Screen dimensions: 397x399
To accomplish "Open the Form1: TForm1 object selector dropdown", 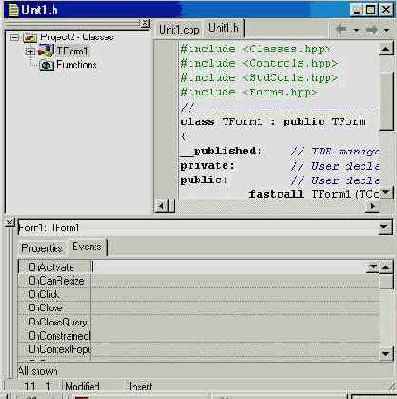I will [384, 228].
